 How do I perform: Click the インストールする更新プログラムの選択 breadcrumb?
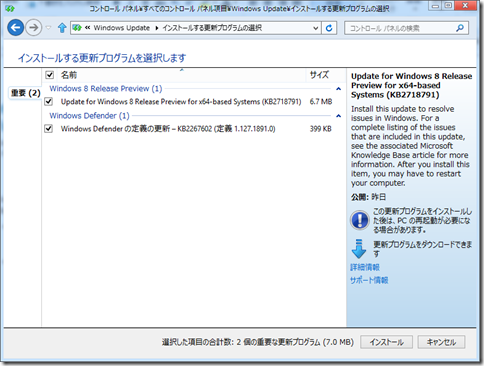pos(212,28)
